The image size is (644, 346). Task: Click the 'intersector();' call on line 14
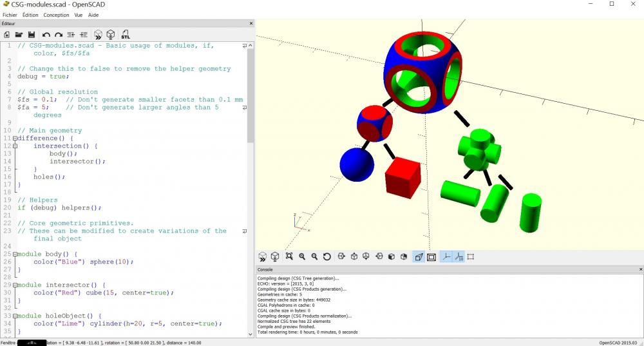77,162
